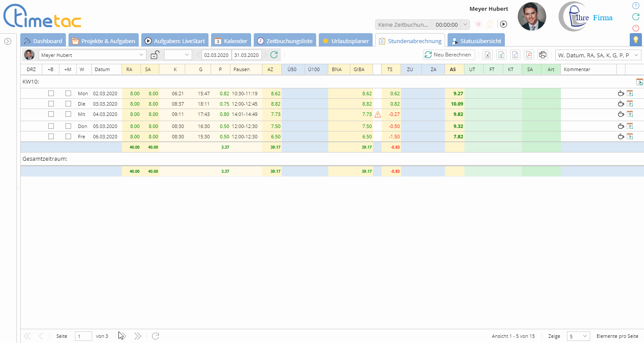Click the lightbulb tips icon

pos(635,40)
